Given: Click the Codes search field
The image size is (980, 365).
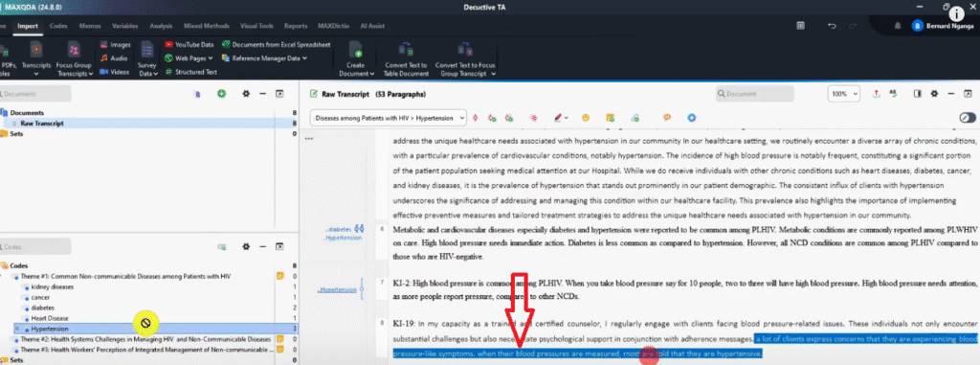Looking at the screenshot, I should 35,246.
